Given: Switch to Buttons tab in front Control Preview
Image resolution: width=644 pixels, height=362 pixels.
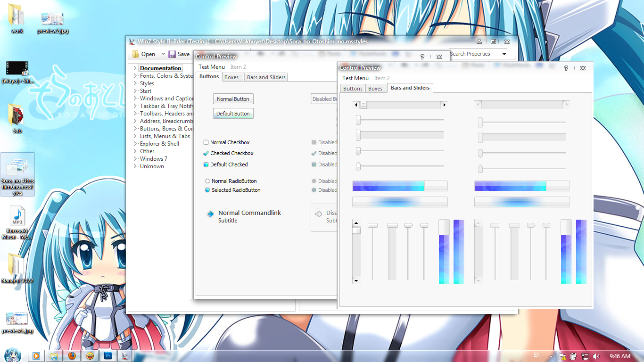Looking at the screenshot, I should tap(353, 89).
